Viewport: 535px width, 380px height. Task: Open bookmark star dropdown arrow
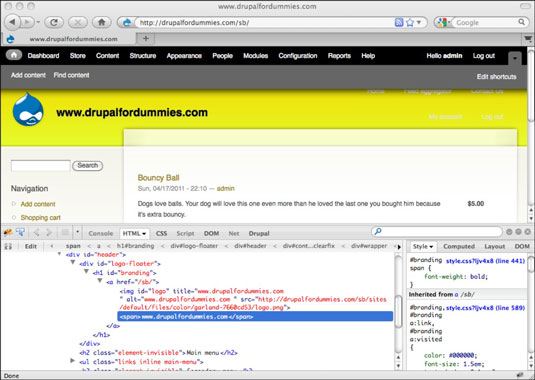pos(419,23)
